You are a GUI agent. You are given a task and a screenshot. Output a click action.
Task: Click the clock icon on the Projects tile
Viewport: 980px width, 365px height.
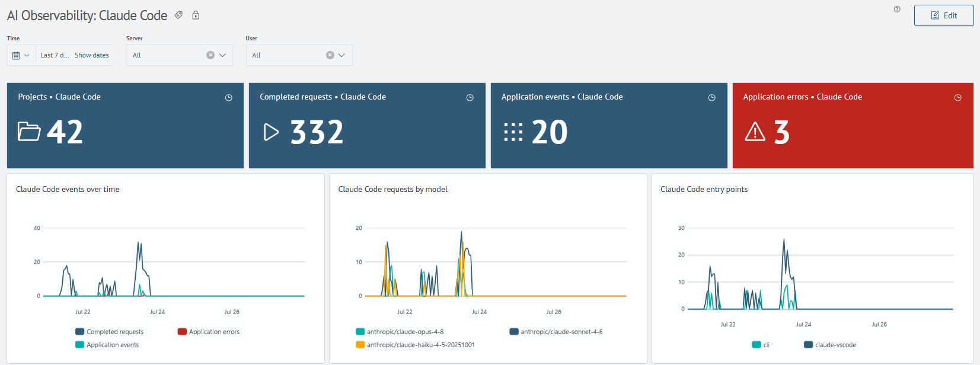229,98
